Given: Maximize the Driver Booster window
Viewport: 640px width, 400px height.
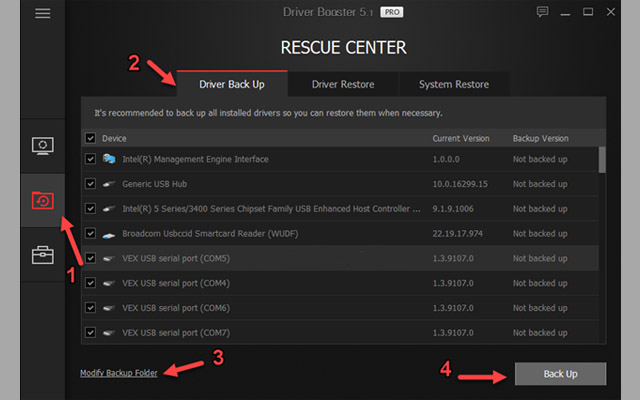Looking at the screenshot, I should pos(588,12).
